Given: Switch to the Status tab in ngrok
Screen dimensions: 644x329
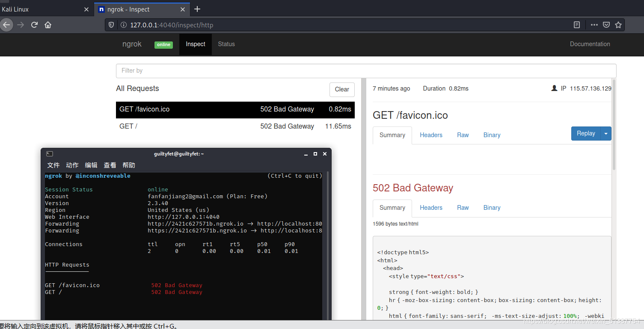Looking at the screenshot, I should [x=226, y=44].
